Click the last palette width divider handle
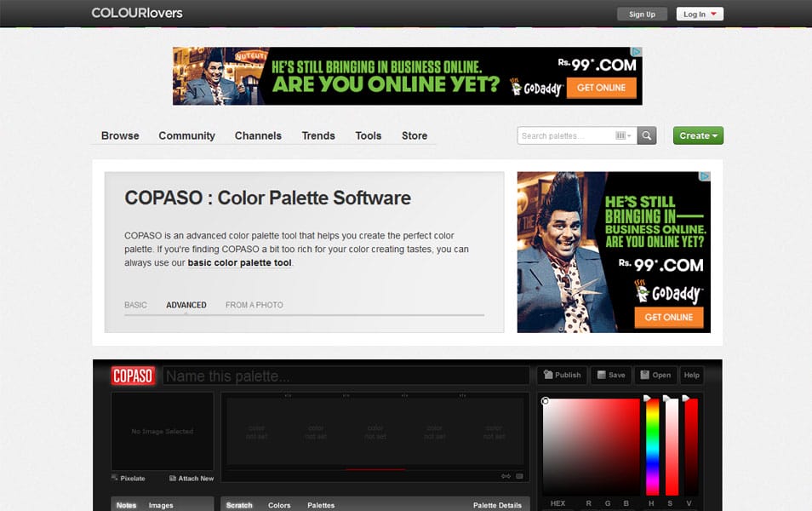Viewport: 812px width, 511px height. (462, 395)
